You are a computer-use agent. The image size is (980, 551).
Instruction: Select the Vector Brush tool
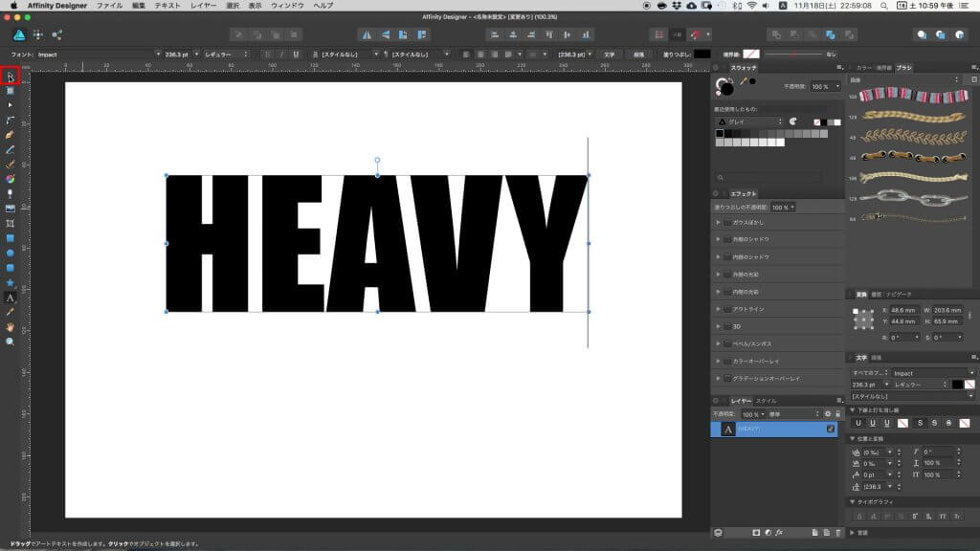coord(10,165)
